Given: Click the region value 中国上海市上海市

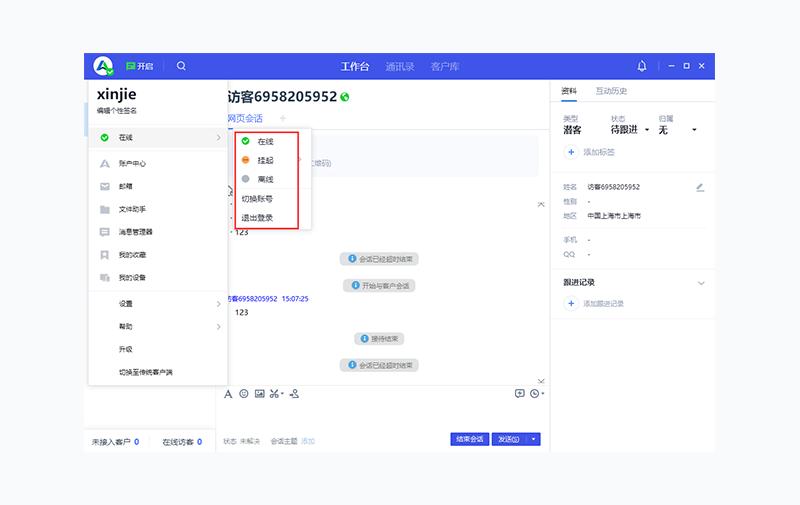Looking at the screenshot, I should pyautogui.click(x=614, y=216).
